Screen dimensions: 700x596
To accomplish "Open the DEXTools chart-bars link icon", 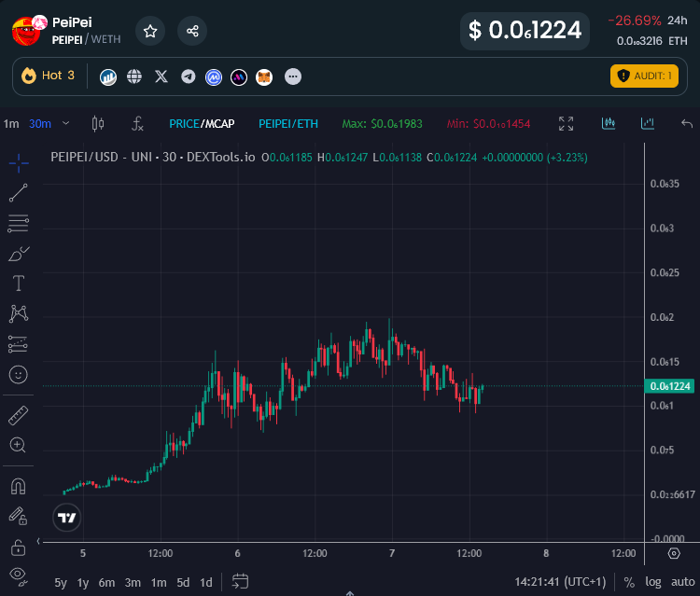I will [108, 77].
